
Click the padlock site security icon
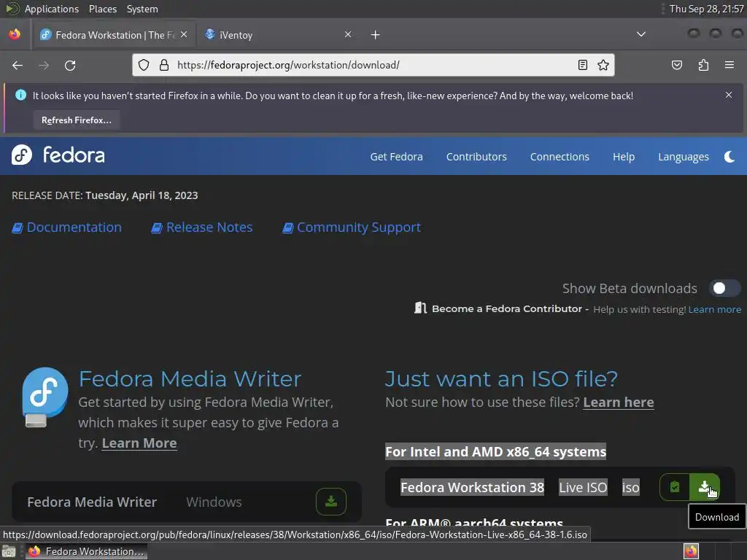(164, 65)
